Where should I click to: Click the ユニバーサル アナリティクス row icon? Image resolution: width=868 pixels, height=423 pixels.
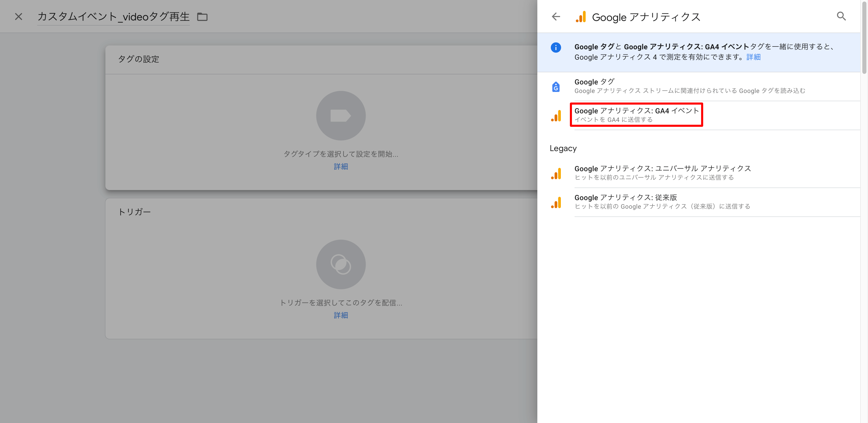(556, 174)
